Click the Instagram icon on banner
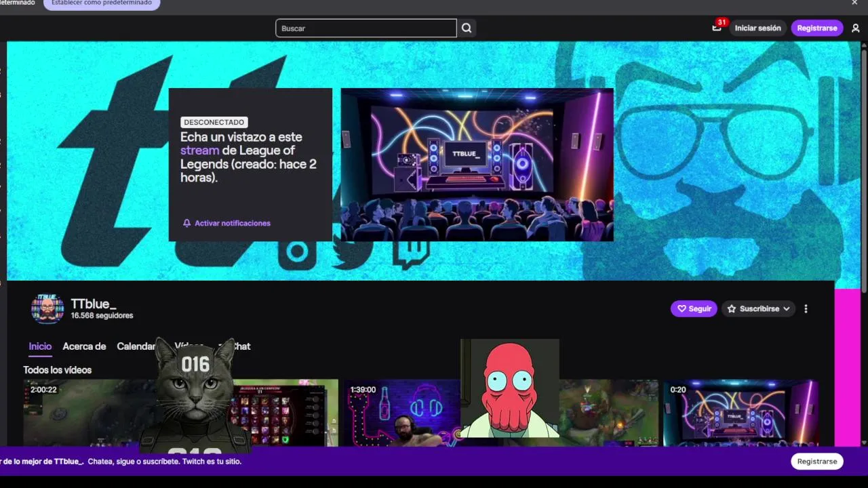This screenshot has height=488, width=868. [x=297, y=252]
